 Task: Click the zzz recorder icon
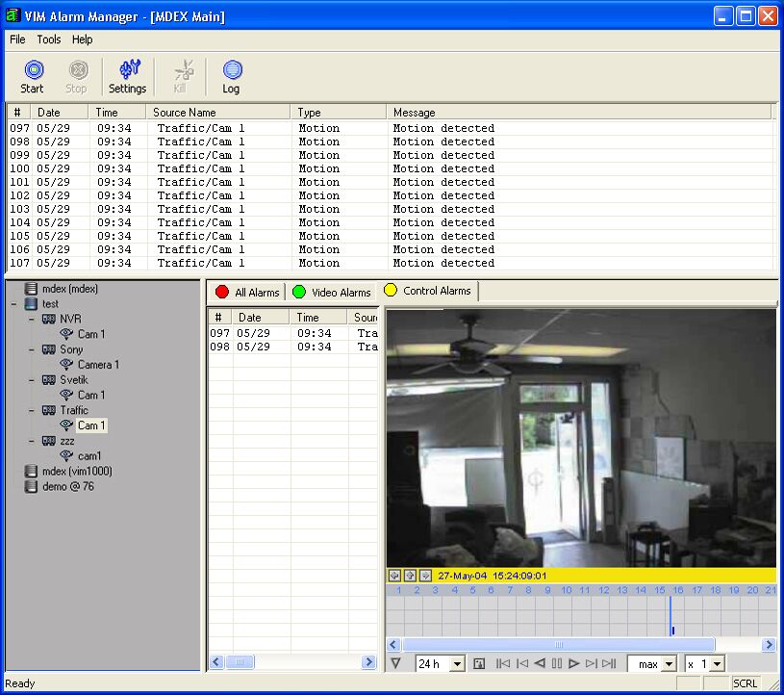(48, 441)
